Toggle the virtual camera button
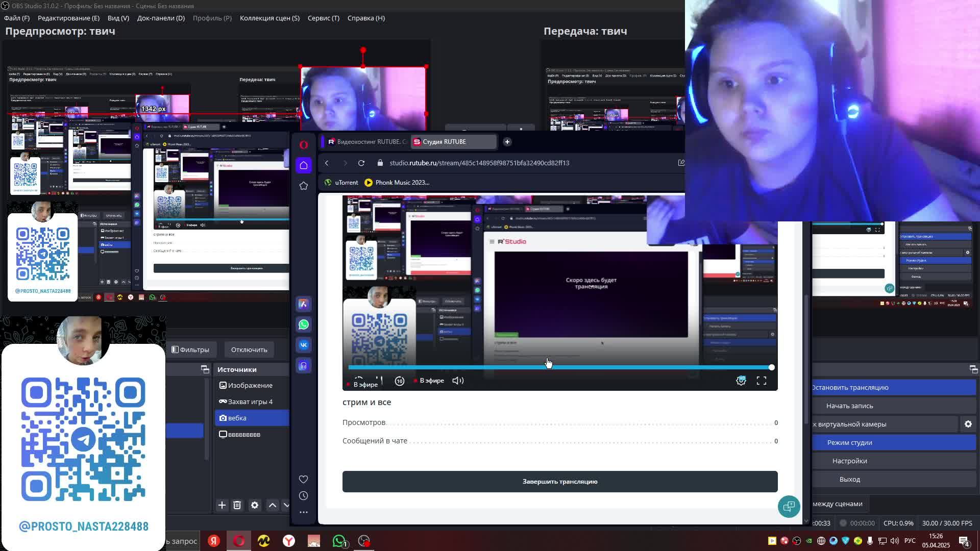The height and width of the screenshot is (551, 980). point(885,424)
